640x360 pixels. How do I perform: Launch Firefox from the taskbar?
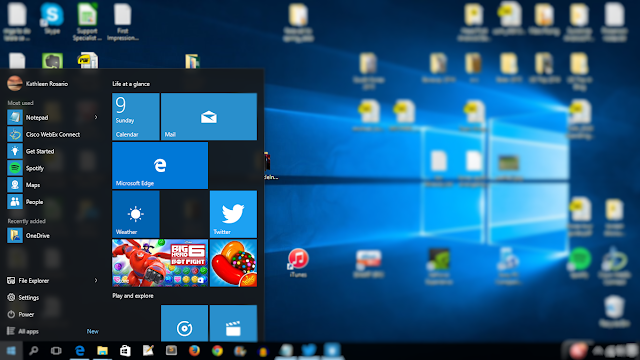click(194, 351)
